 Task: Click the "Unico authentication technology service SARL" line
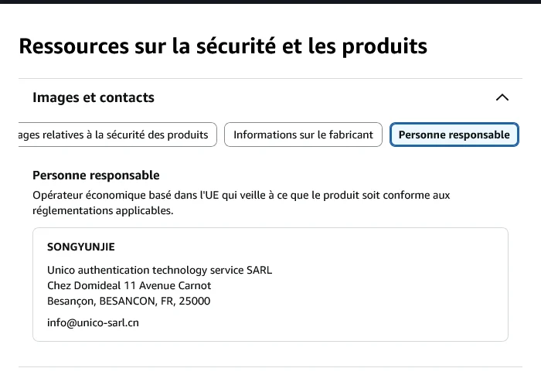tap(160, 270)
